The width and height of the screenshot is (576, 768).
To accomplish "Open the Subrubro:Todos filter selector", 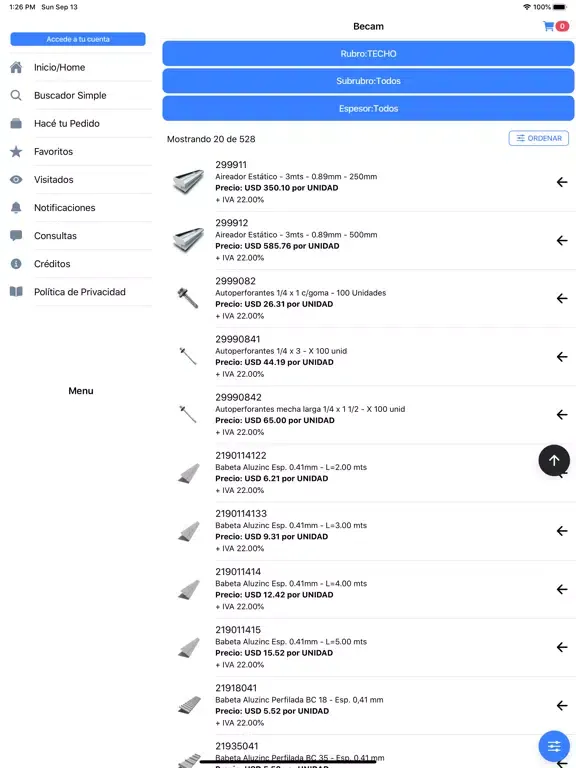I will pyautogui.click(x=368, y=81).
